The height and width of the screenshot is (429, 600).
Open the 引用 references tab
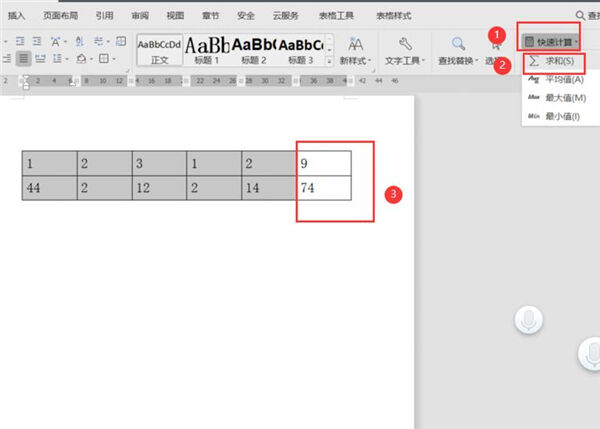104,16
